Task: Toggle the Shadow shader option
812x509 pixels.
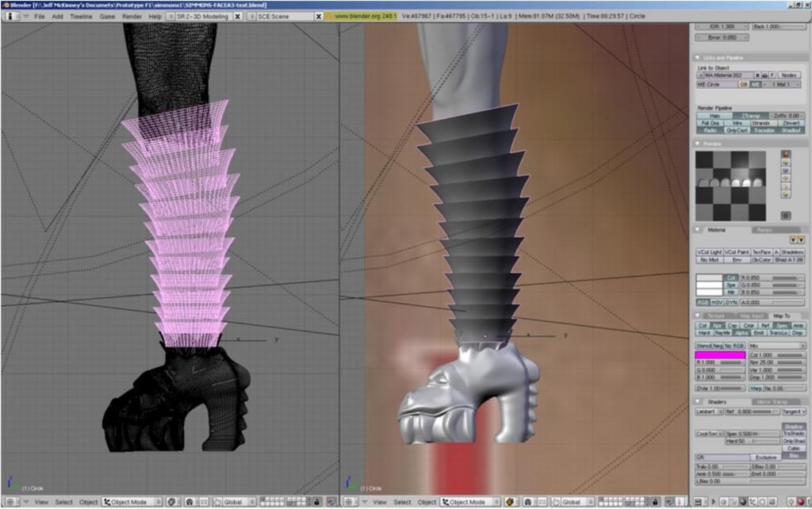Action: click(x=793, y=427)
